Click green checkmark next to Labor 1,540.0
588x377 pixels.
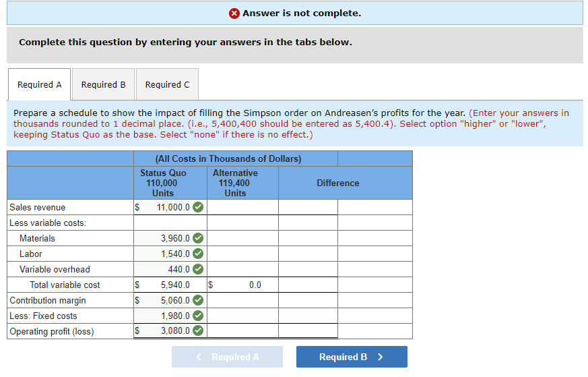coord(198,254)
